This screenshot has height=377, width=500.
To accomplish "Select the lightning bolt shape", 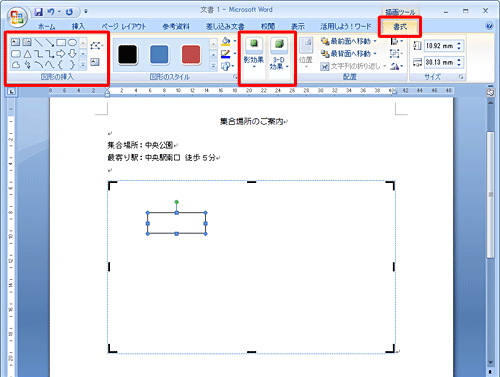I will (27, 65).
